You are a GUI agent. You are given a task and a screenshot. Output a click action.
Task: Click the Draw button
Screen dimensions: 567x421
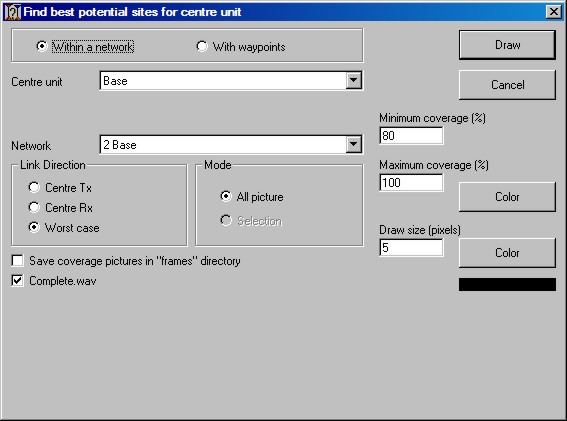(x=507, y=45)
